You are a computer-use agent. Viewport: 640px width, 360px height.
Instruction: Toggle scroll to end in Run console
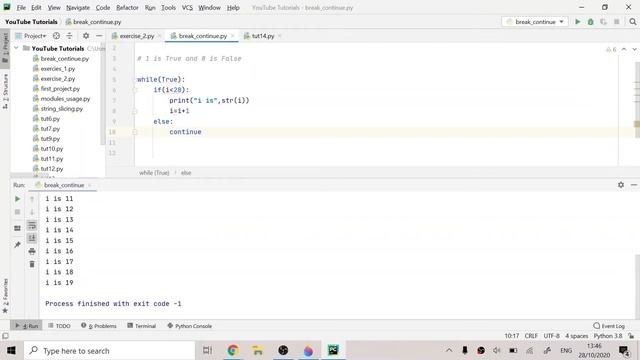tap(32, 238)
